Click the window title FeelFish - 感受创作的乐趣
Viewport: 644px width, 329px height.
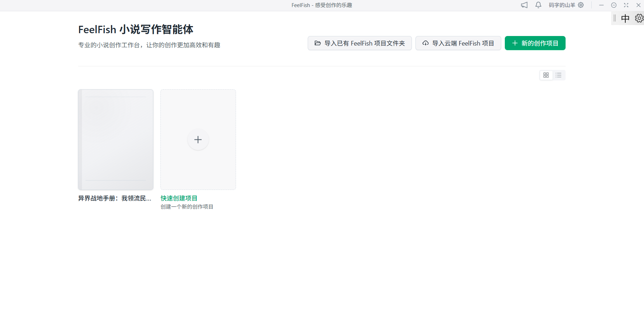tap(322, 5)
